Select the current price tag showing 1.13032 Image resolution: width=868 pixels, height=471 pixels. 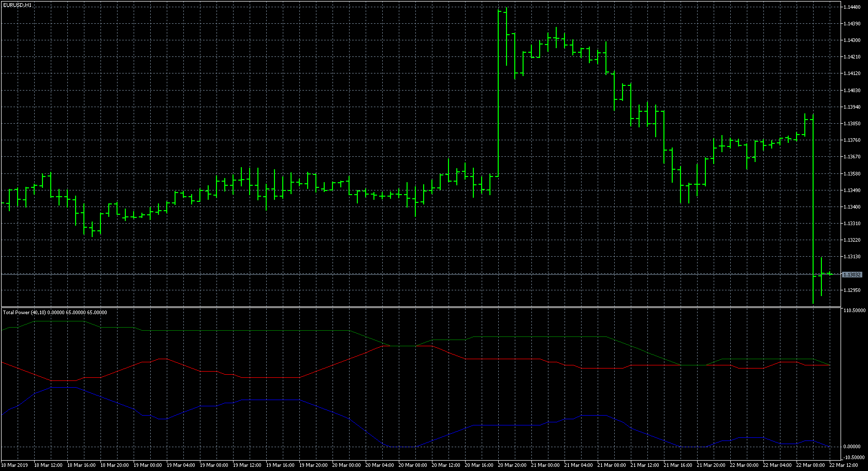(x=853, y=275)
